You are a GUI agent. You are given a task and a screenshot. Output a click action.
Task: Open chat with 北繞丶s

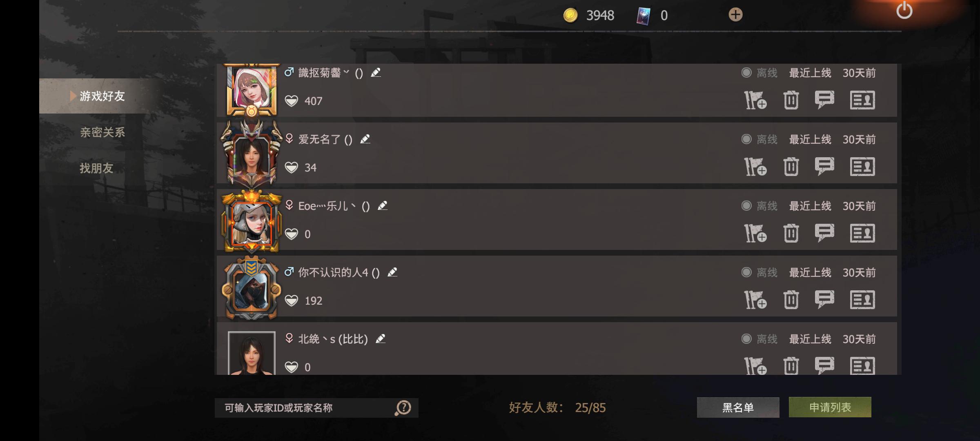coord(824,365)
